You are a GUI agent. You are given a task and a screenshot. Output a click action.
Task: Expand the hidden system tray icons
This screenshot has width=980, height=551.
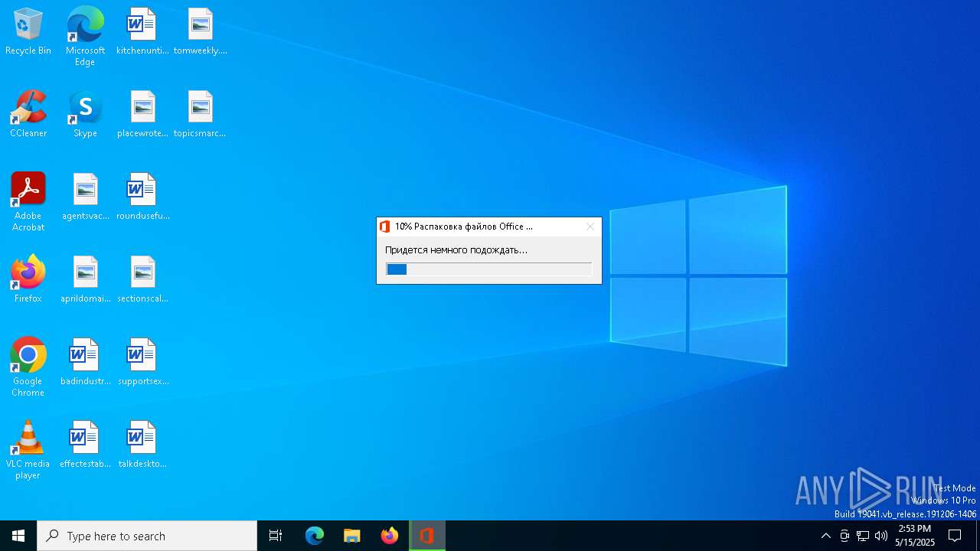coord(825,536)
